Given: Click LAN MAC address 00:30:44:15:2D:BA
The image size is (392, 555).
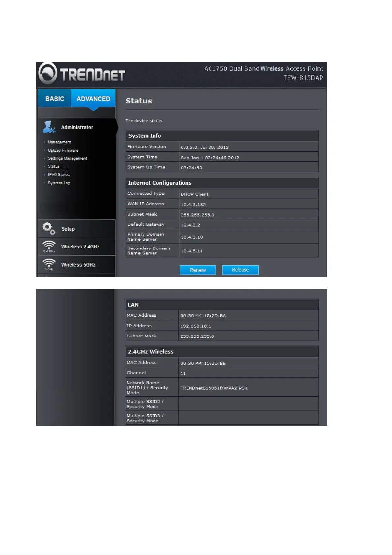Looking at the screenshot, I should point(203,316).
